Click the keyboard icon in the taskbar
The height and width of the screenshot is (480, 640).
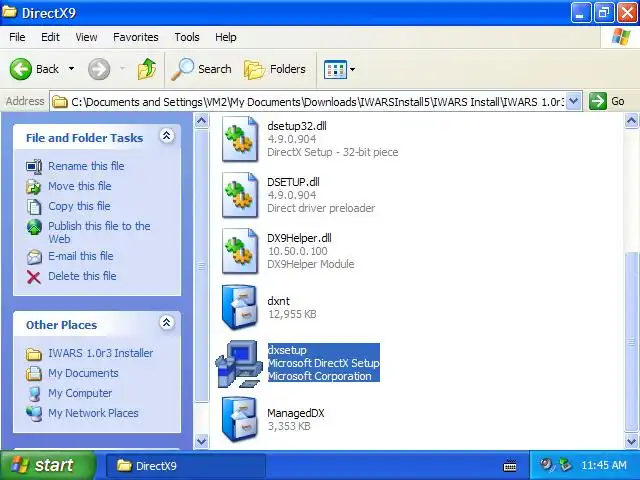(510, 466)
